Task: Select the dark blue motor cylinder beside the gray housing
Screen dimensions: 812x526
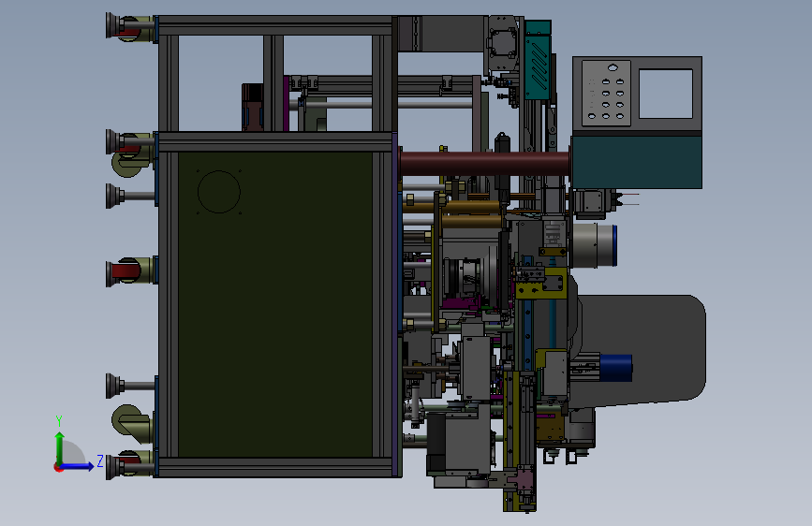Action: (x=616, y=368)
